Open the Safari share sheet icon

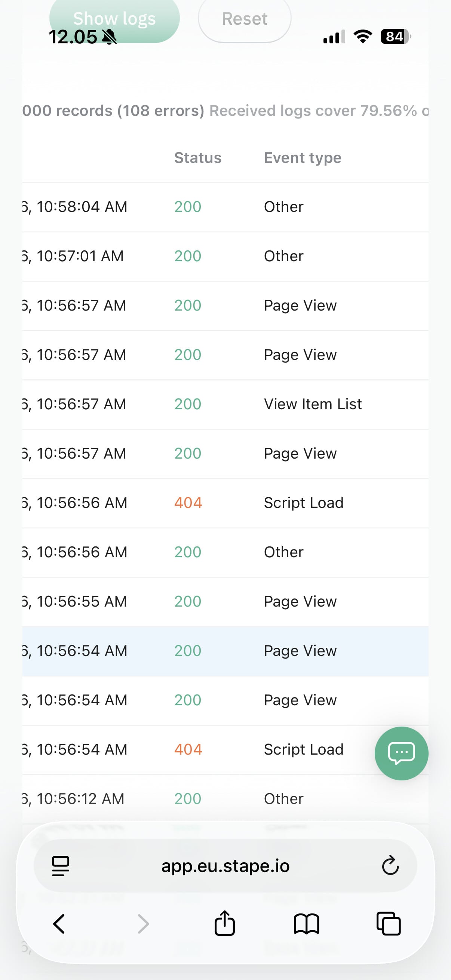click(x=224, y=923)
